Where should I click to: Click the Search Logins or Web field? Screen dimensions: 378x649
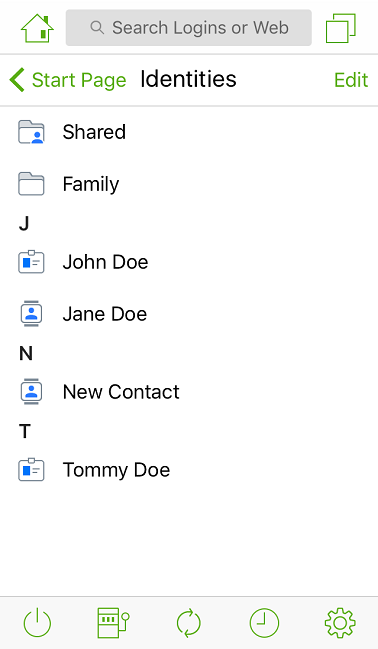pos(189,28)
